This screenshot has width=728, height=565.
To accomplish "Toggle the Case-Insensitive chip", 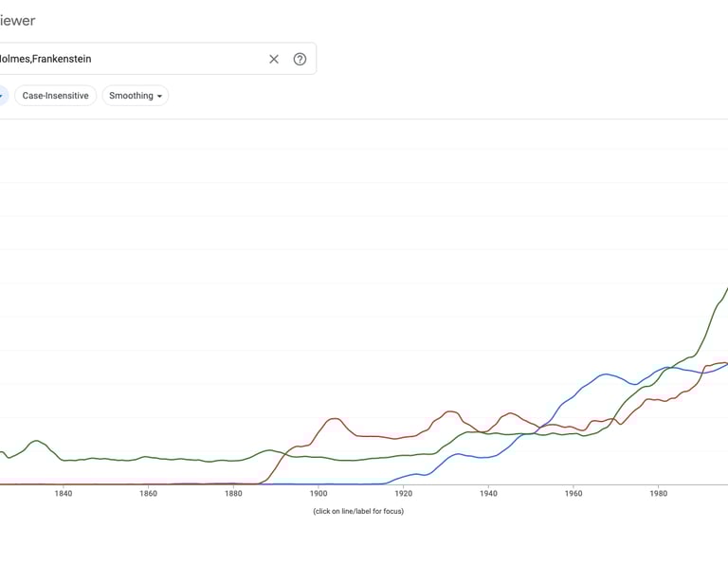I will [55, 96].
